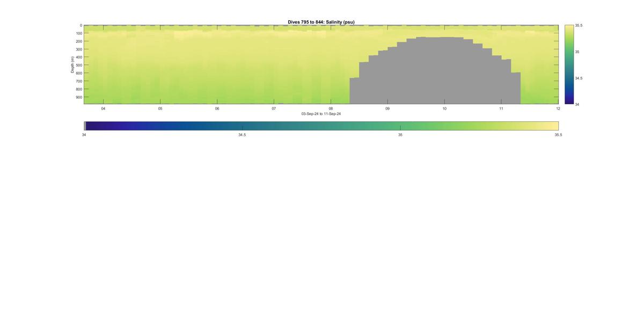Click '35' label on vertical colorbar

pyautogui.click(x=577, y=52)
